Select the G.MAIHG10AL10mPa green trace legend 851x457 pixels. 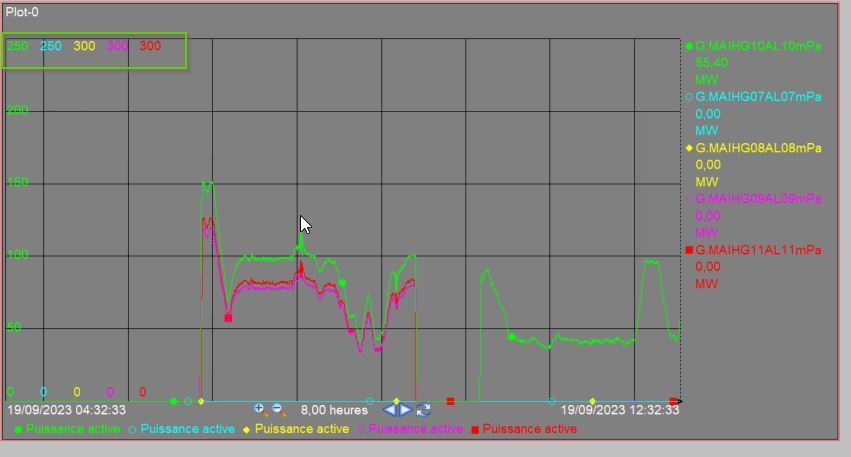point(757,46)
